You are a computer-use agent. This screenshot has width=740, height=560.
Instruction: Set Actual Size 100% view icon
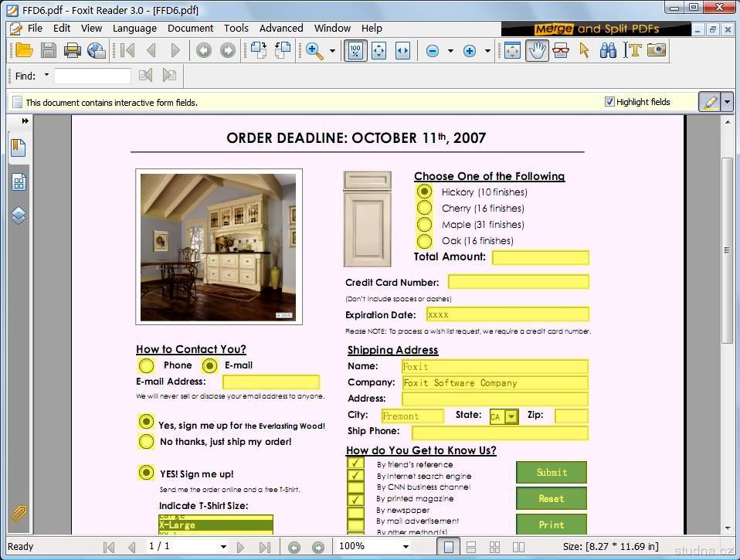[x=355, y=50]
